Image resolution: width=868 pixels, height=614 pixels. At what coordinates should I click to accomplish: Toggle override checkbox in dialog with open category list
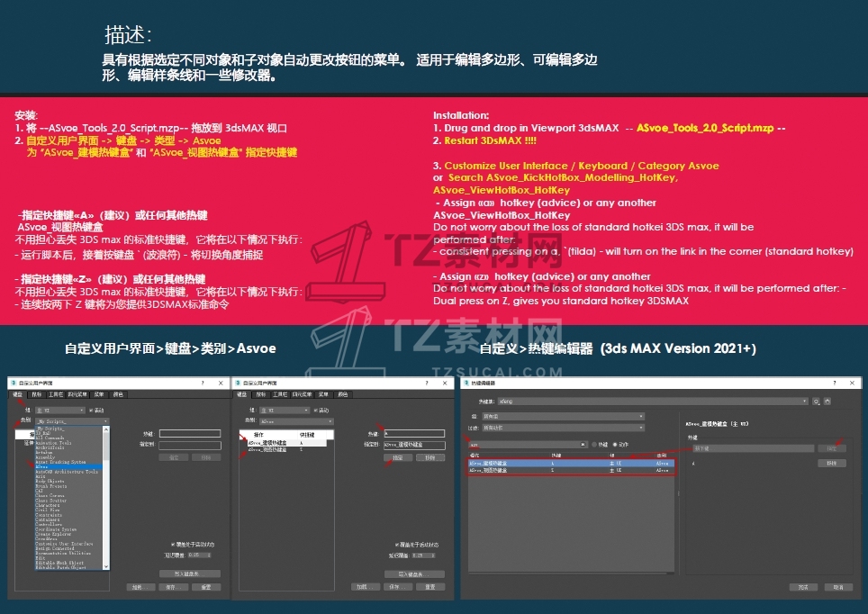[173, 545]
